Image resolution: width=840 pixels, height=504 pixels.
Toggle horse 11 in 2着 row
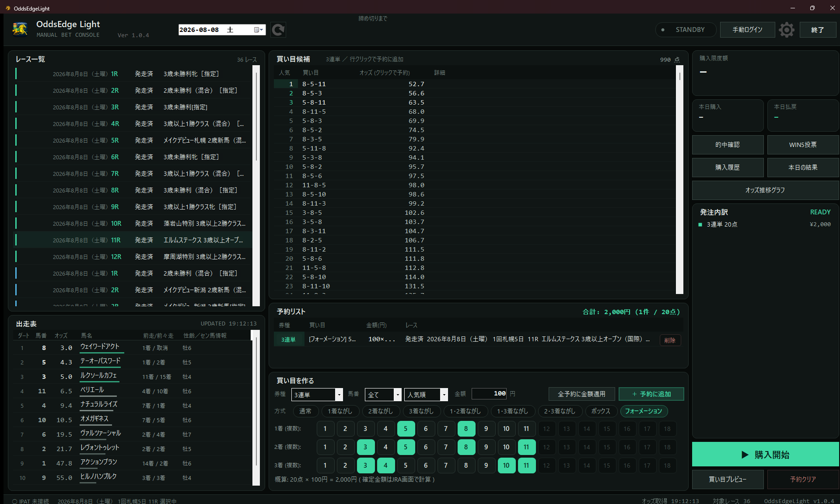[x=526, y=447]
